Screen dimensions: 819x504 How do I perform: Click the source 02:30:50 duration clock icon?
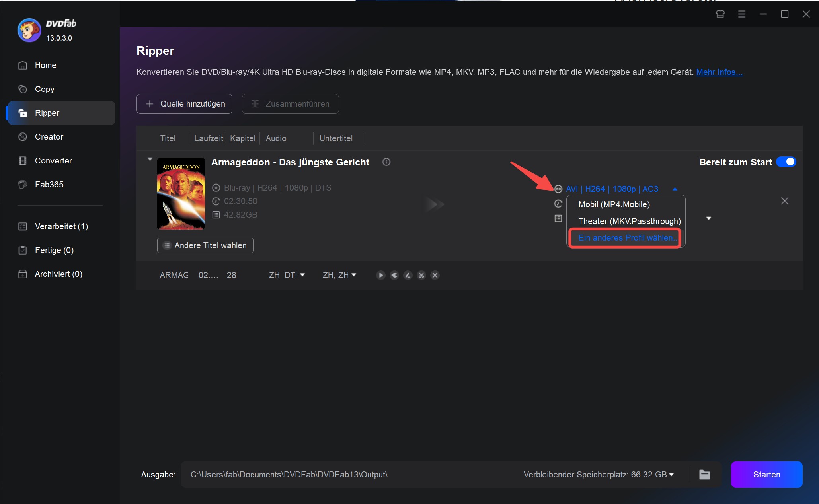tap(216, 201)
